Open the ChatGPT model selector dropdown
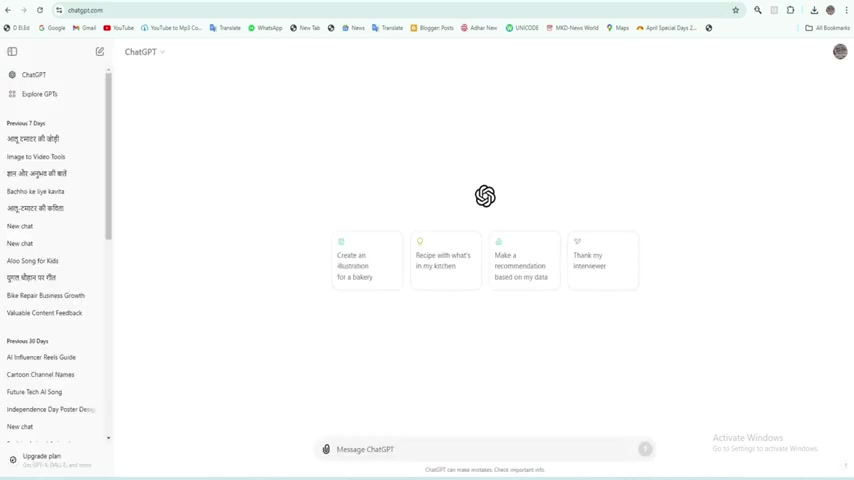This screenshot has height=480, width=854. tap(144, 52)
